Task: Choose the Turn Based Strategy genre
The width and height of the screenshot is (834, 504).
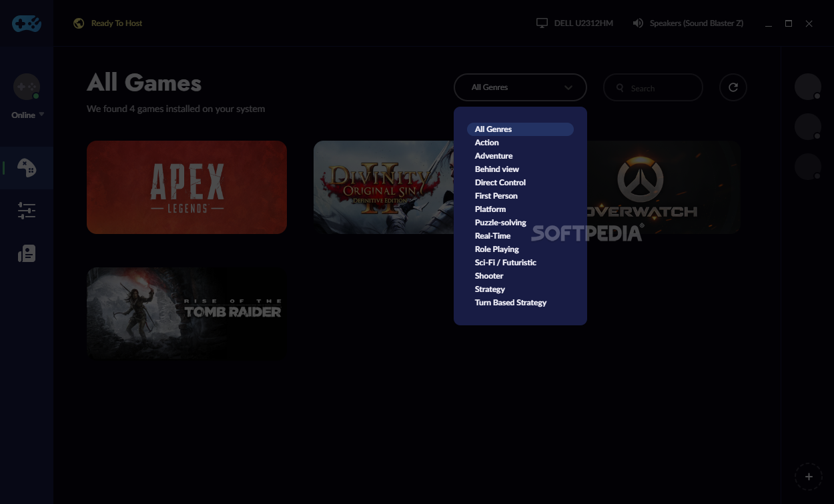Action: tap(511, 303)
